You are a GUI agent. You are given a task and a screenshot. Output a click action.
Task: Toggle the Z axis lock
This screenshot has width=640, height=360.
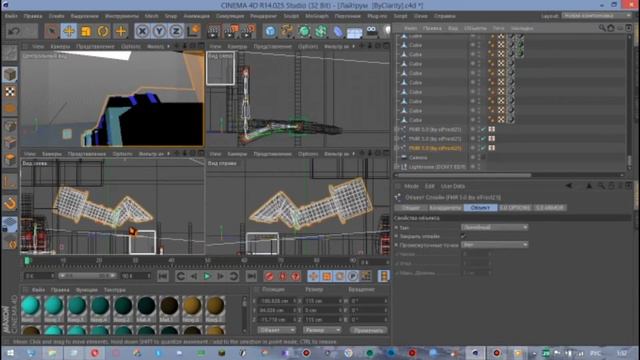176,31
